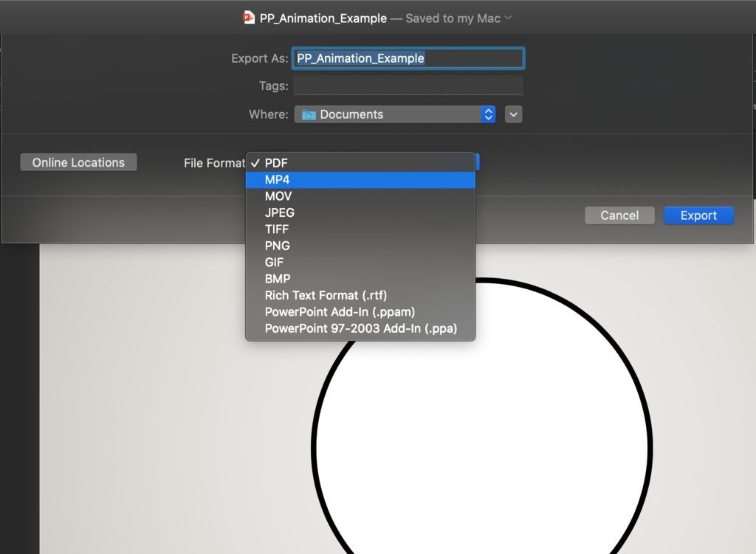
Task: Click the Export button
Action: point(698,215)
